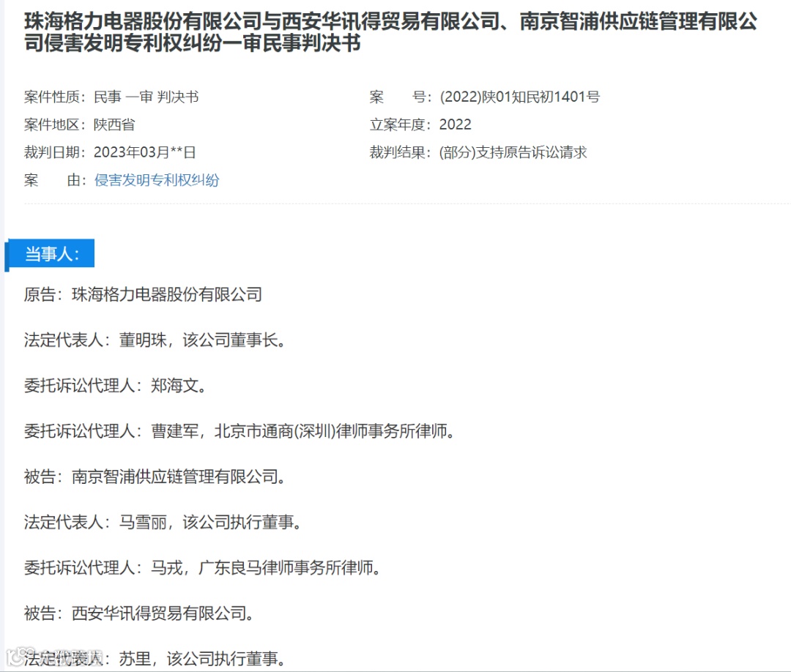Select 案件性质 value 民事 一审 判决书
This screenshot has width=791, height=672.
click(146, 97)
